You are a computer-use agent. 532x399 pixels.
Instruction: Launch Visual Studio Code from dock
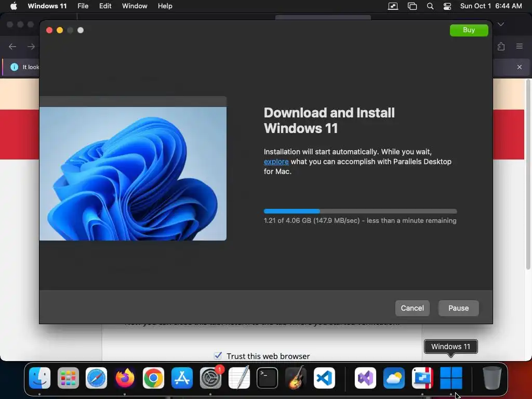point(324,378)
